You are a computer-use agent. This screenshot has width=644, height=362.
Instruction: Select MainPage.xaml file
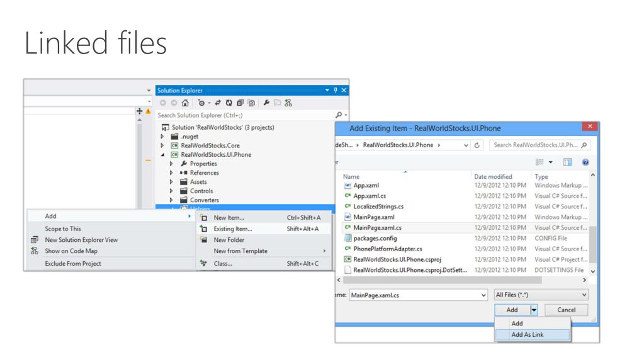click(x=374, y=217)
